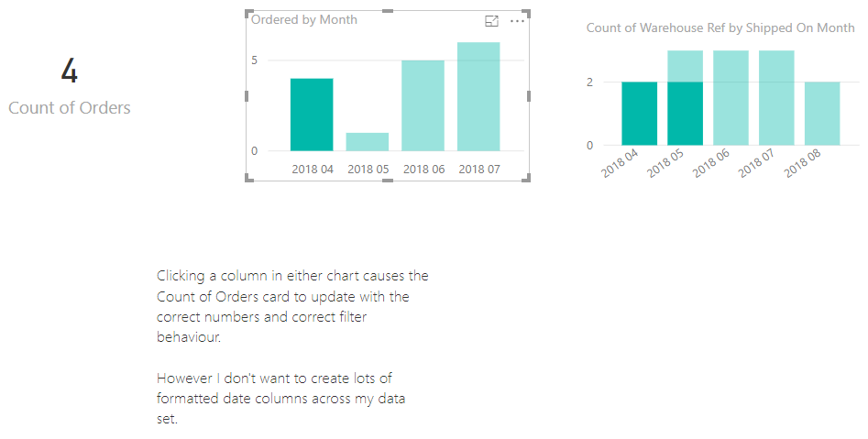
Task: Select the 2018 06 bar in Ordered by Month
Action: pos(423,105)
